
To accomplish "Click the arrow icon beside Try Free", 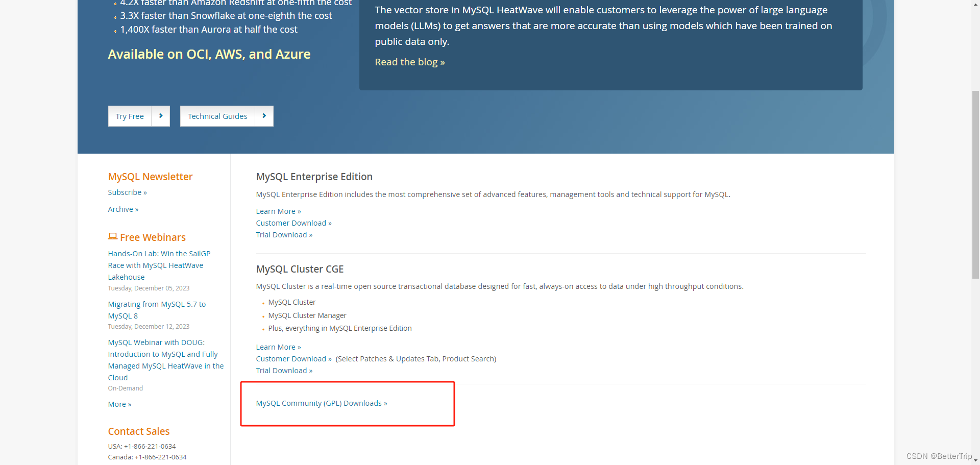I will (x=161, y=116).
